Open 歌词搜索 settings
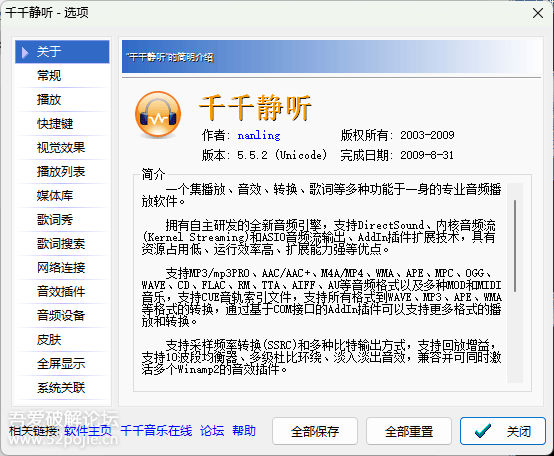554x456 pixels. pyautogui.click(x=62, y=244)
